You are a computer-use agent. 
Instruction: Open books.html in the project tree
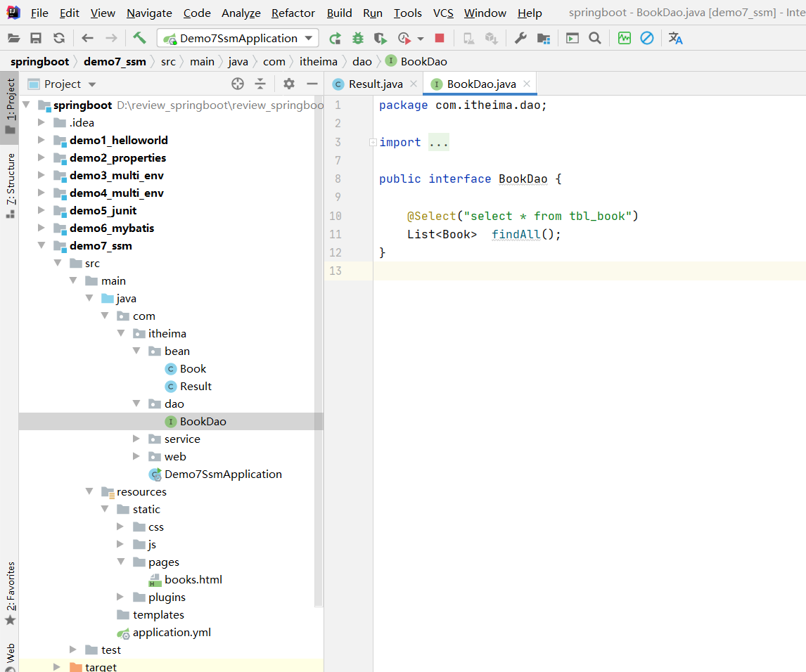193,579
